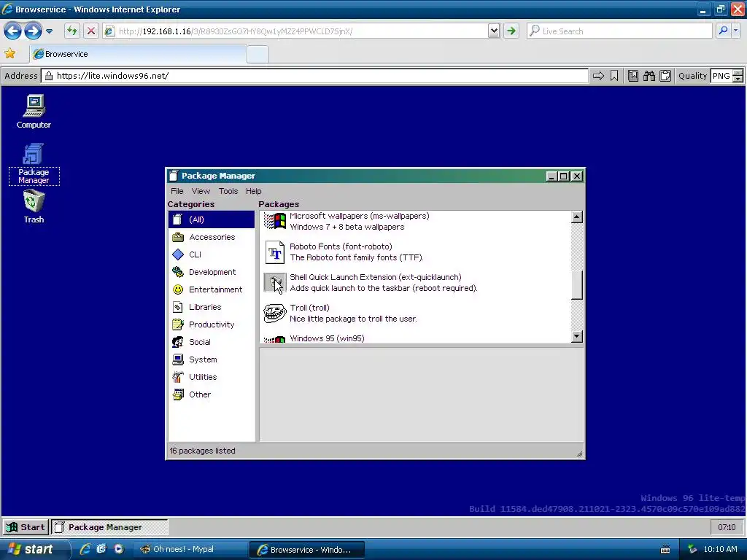The image size is (747, 560).
Task: Click the Browservice Address input field
Action: pyautogui.click(x=315, y=76)
